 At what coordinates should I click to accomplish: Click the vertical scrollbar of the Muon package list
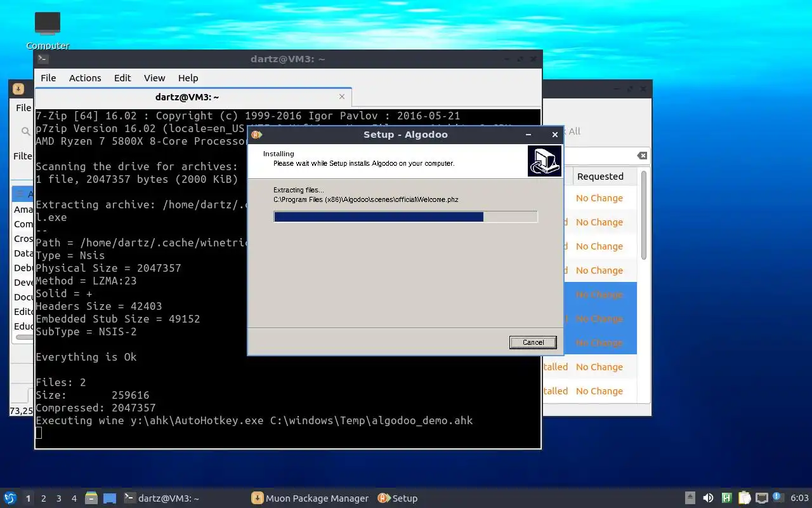pyautogui.click(x=644, y=216)
